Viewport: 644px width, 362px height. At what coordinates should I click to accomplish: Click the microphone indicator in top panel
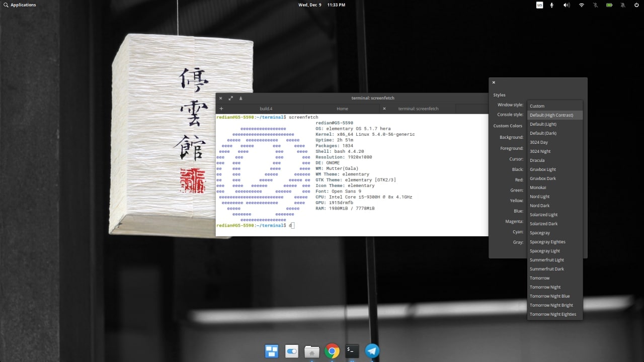[552, 5]
